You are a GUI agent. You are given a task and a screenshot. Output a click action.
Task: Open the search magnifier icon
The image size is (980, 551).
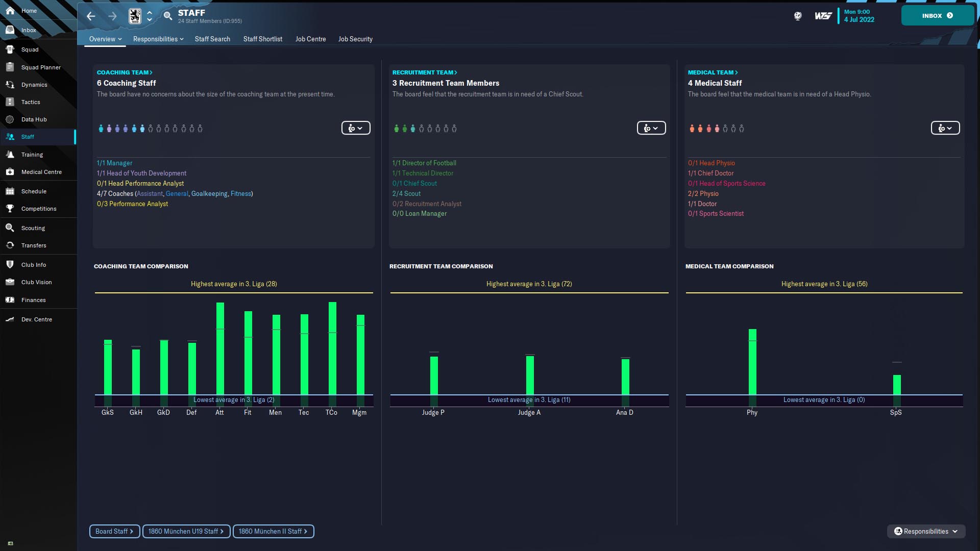click(x=168, y=16)
